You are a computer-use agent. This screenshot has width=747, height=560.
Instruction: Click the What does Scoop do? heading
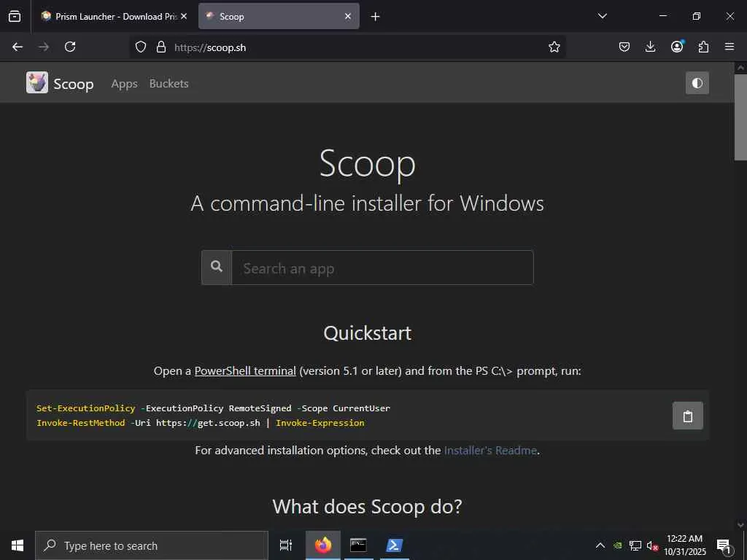(368, 506)
